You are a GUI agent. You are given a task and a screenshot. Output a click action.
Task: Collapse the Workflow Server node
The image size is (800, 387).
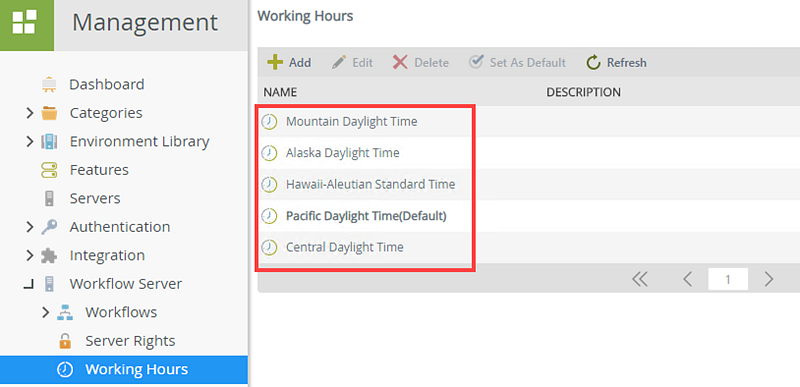(29, 285)
